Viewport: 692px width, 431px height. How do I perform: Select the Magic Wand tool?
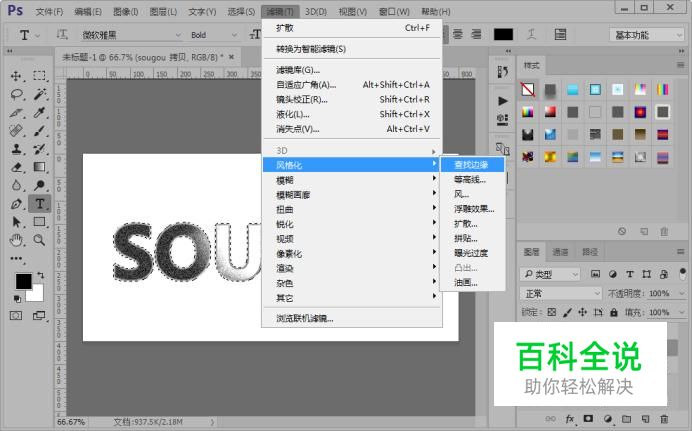point(39,94)
